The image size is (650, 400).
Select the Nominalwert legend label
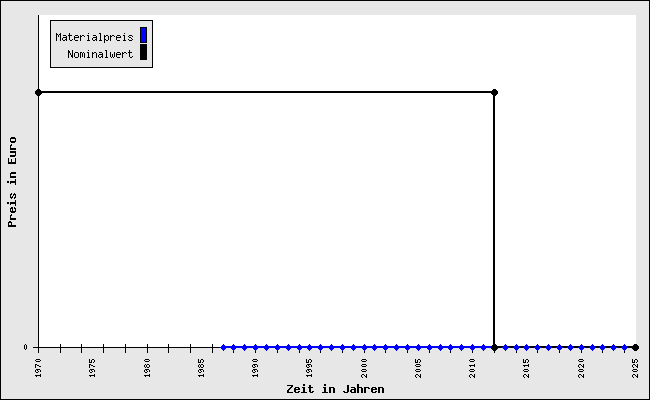coord(100,54)
